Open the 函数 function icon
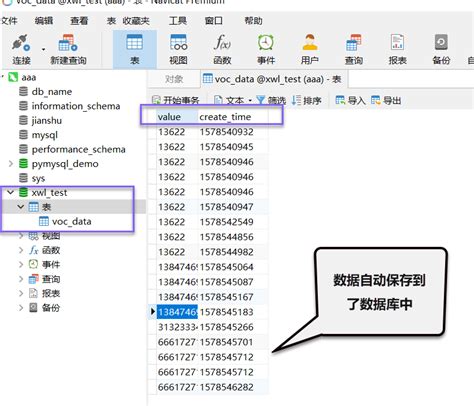The image size is (474, 406). point(222,43)
